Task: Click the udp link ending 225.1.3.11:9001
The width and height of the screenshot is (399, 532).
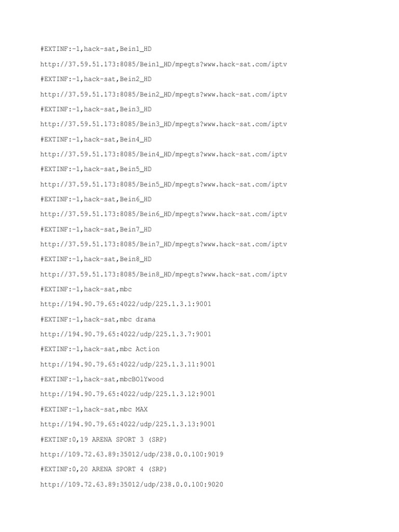Action: 128,364
